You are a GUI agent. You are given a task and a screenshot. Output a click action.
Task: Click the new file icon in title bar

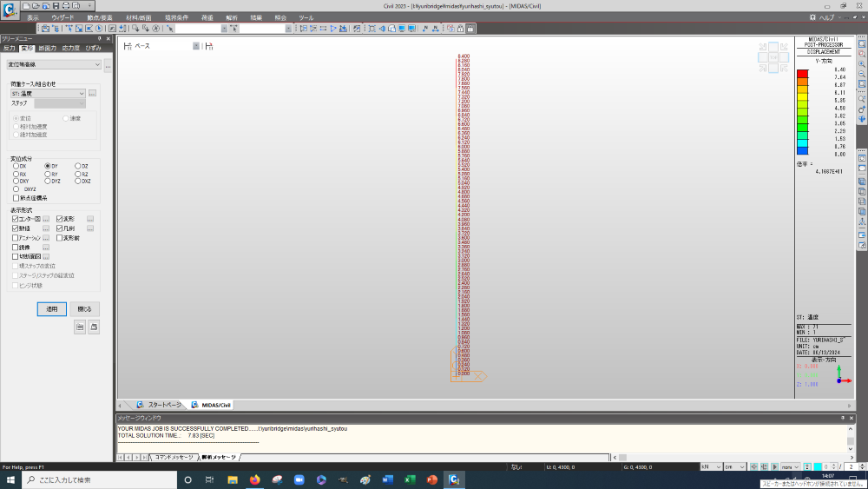pyautogui.click(x=26, y=5)
